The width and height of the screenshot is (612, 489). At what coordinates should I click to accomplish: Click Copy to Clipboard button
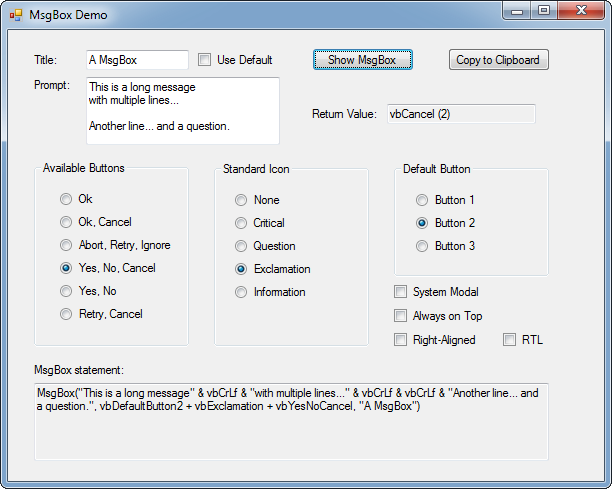coord(498,60)
